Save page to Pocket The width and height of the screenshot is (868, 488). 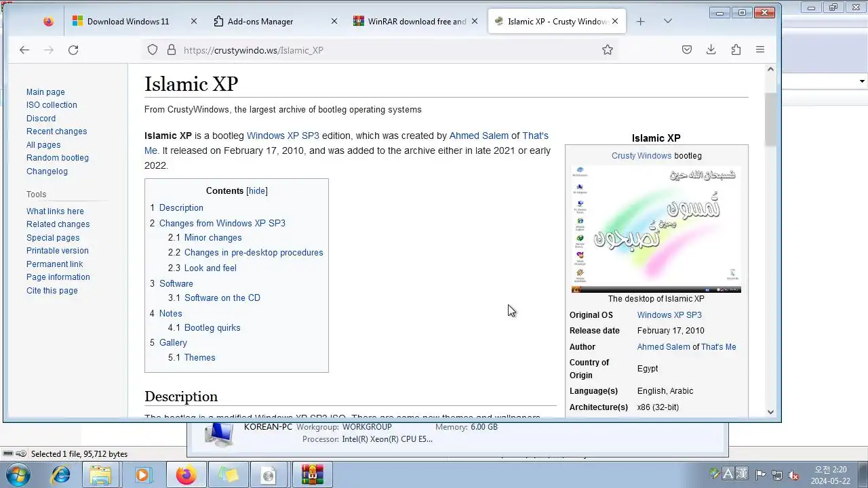pyautogui.click(x=687, y=49)
